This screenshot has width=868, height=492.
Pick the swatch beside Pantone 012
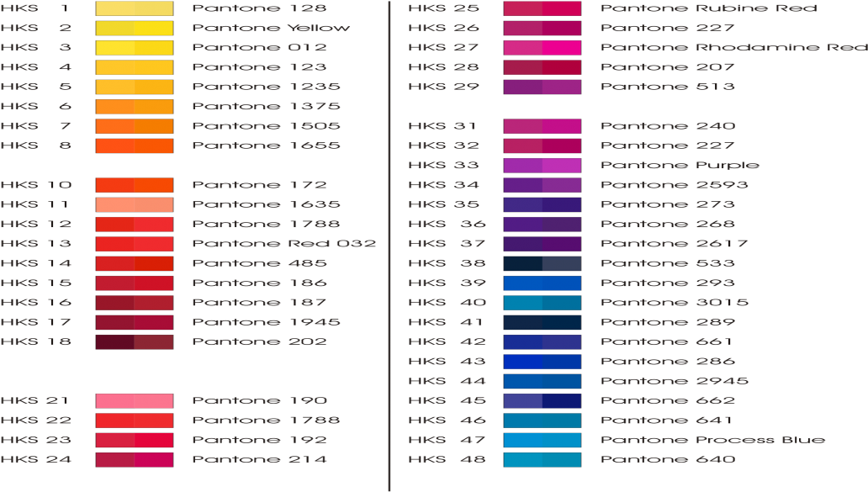pyautogui.click(x=135, y=48)
